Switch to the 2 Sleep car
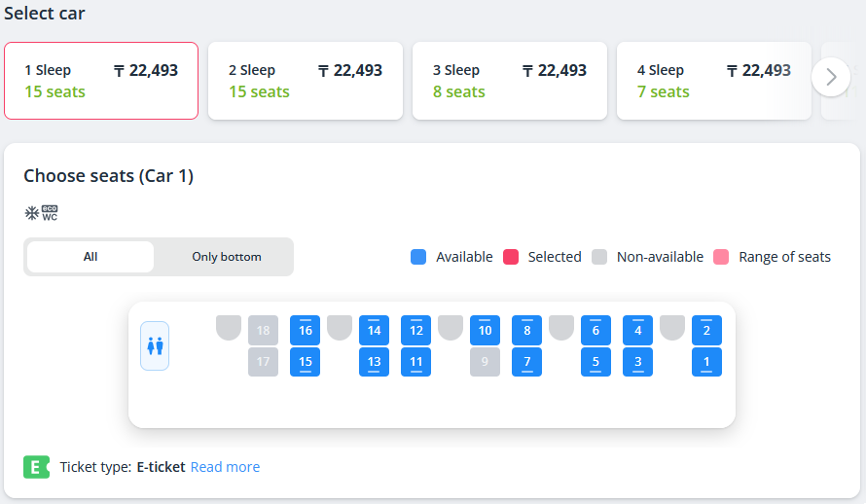This screenshot has height=504, width=866. pyautogui.click(x=306, y=81)
